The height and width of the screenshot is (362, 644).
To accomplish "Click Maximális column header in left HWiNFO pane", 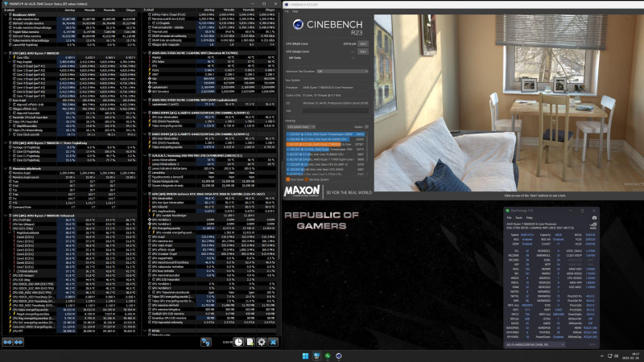I will point(109,10).
